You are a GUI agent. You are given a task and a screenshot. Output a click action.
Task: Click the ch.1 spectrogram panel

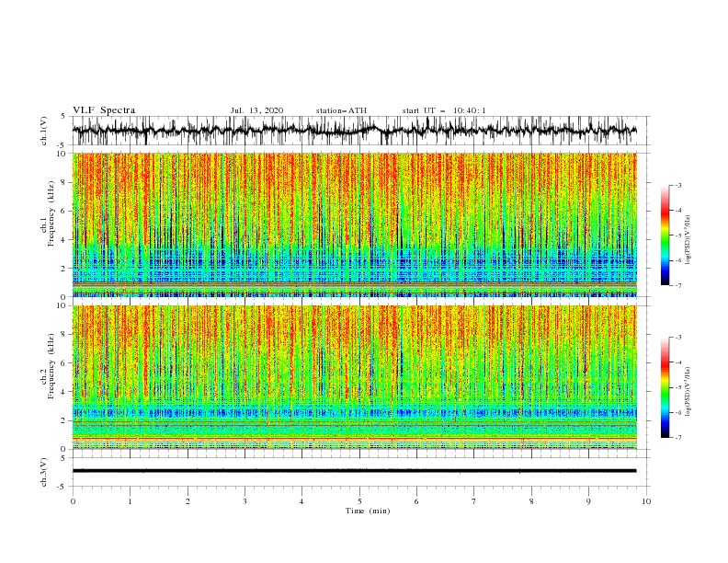pyautogui.click(x=354, y=224)
